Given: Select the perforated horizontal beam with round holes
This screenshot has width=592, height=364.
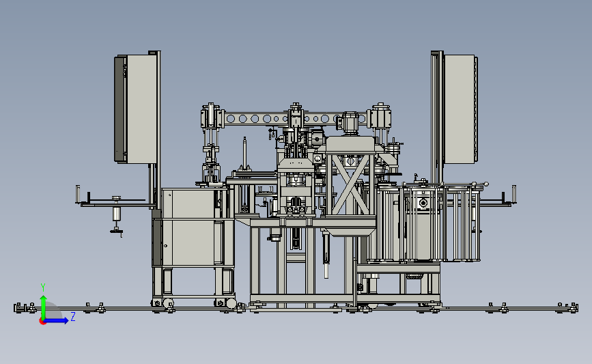Looking at the screenshot, I should [295, 119].
